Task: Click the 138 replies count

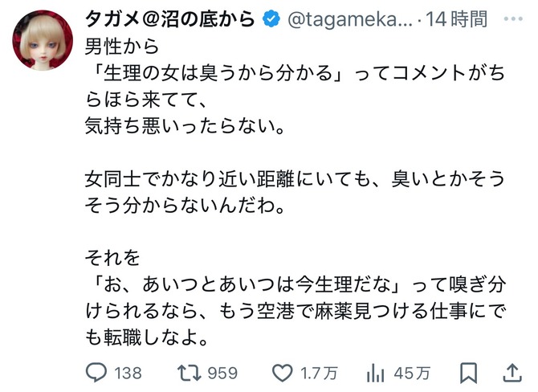Action: pyautogui.click(x=128, y=374)
